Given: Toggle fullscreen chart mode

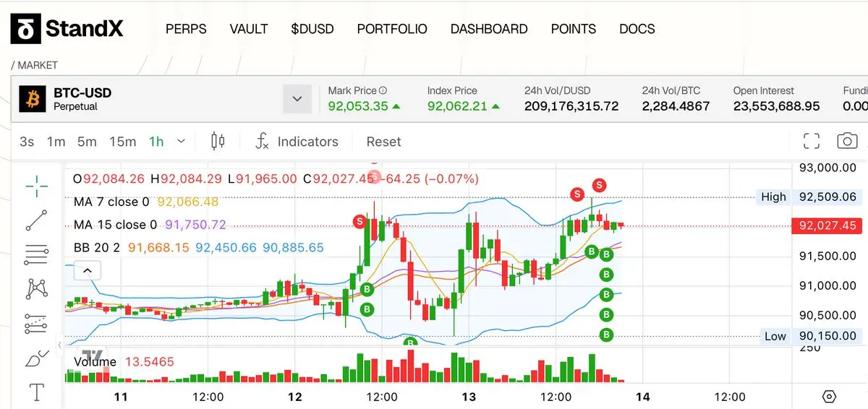Looking at the screenshot, I should [x=812, y=141].
